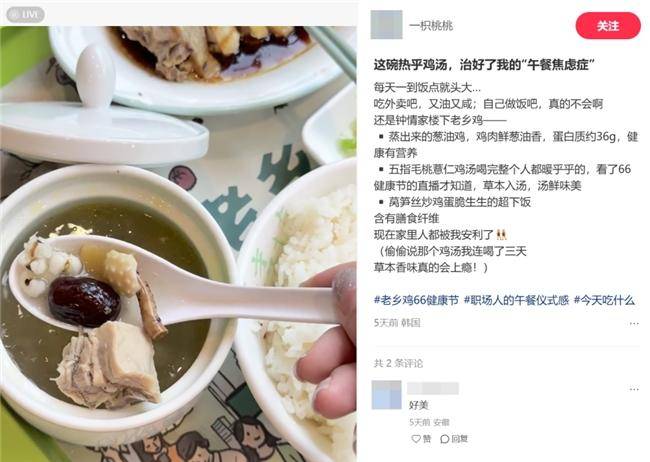Open the 一枳桃桃 username profile link
This screenshot has height=462, width=650.
pyautogui.click(x=431, y=26)
